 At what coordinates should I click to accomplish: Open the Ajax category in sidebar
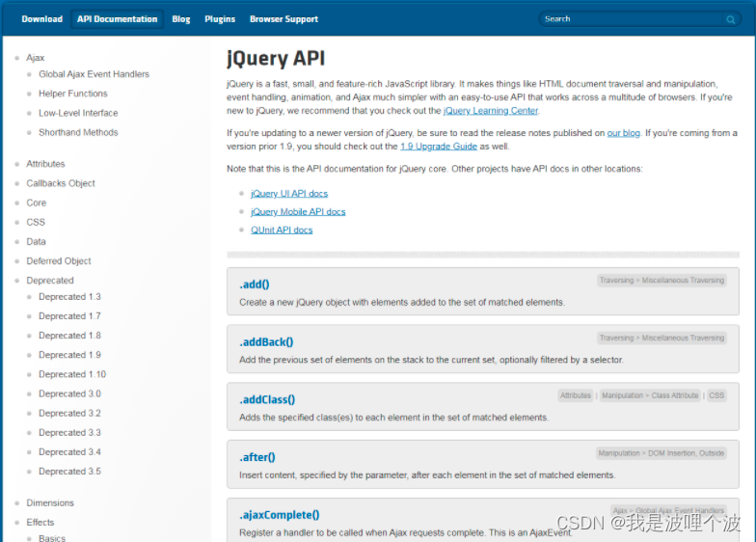35,58
